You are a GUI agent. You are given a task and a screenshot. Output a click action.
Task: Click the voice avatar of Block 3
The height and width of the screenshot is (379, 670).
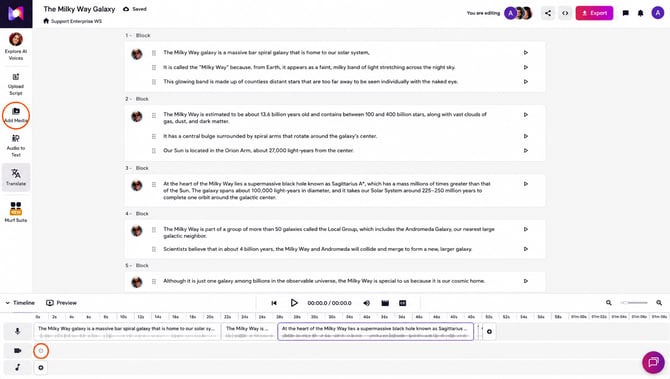[x=137, y=185]
